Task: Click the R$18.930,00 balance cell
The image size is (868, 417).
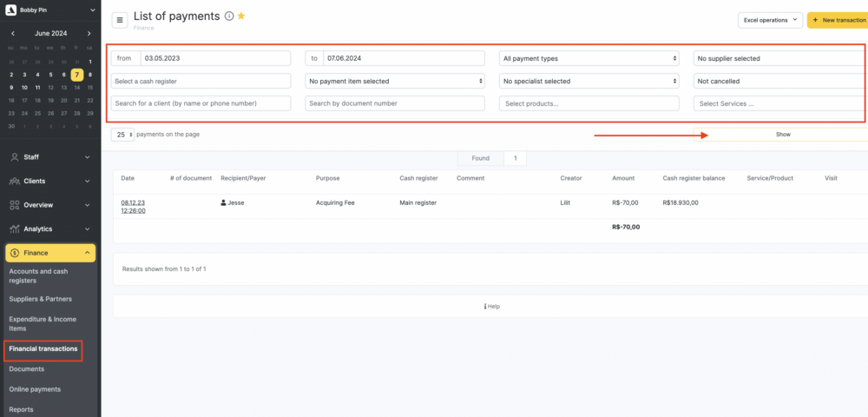Action: pyautogui.click(x=681, y=202)
